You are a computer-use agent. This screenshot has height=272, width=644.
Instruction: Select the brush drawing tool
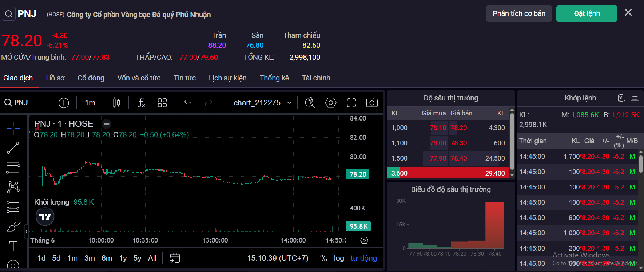13,226
